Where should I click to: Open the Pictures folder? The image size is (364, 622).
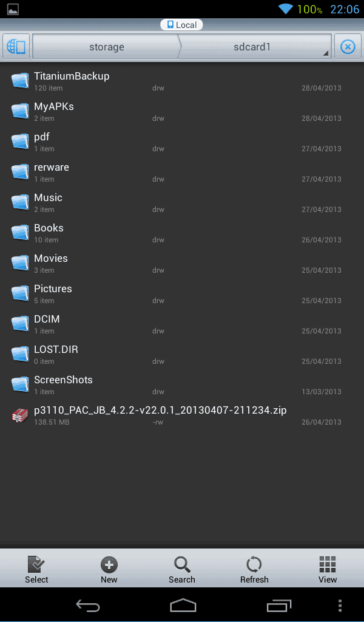pos(182,294)
